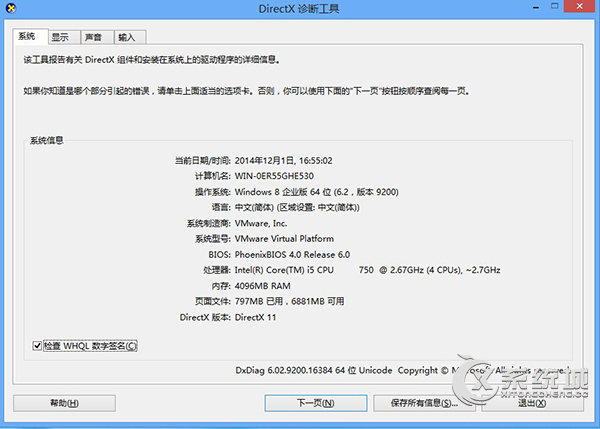Minimize the DirectX diagnostic window
Viewport: 600px width, 429px height.
[536, 7]
